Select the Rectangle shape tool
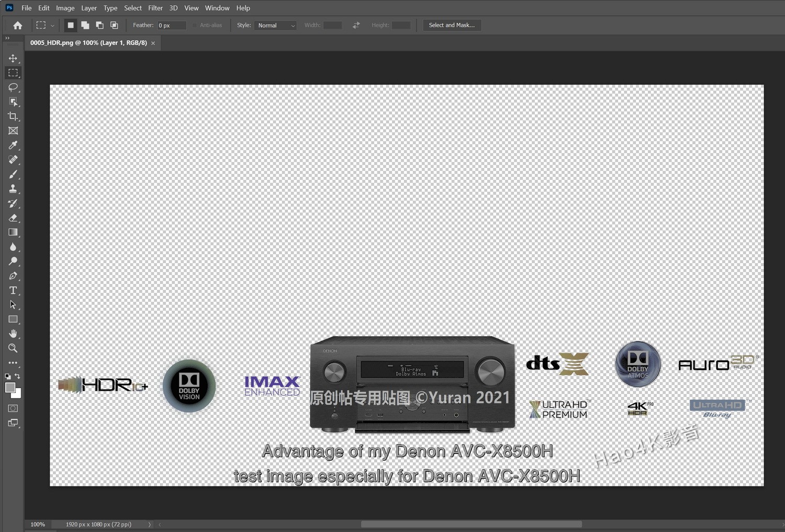Image resolution: width=785 pixels, height=532 pixels. 13,319
